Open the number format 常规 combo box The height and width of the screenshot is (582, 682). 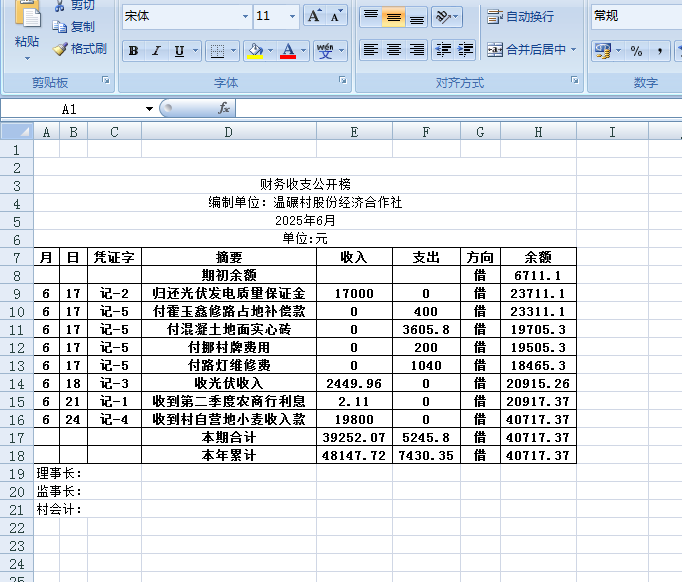pos(635,16)
